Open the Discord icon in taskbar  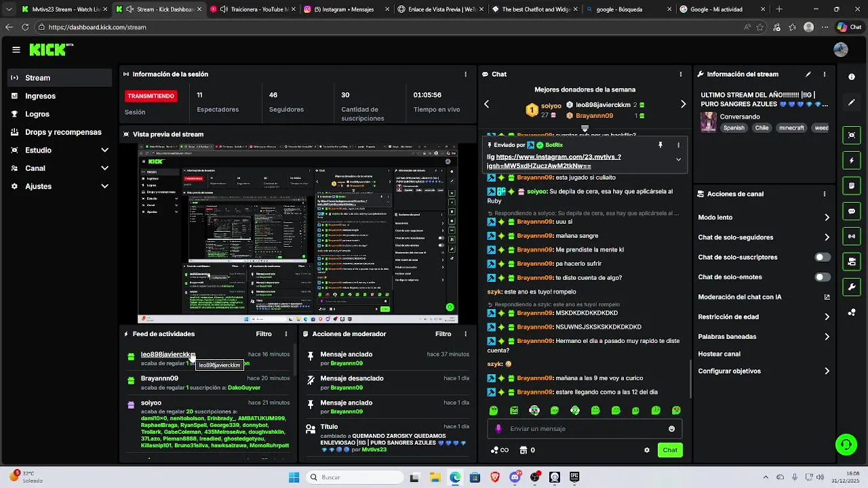pos(515,477)
